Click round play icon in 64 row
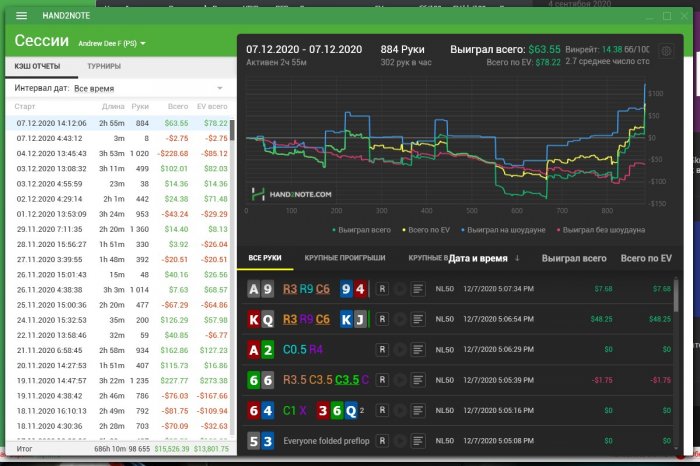 point(400,410)
